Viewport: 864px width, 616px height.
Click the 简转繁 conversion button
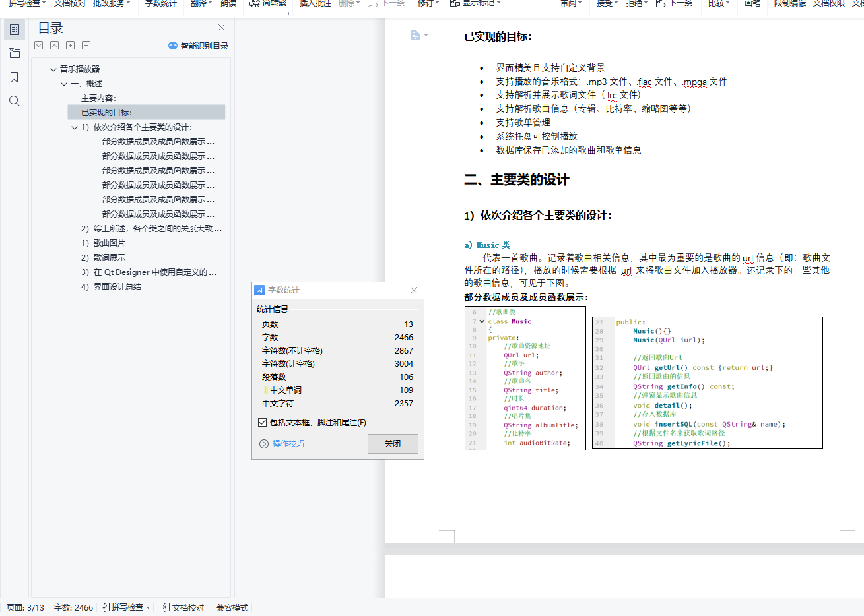pos(268,4)
